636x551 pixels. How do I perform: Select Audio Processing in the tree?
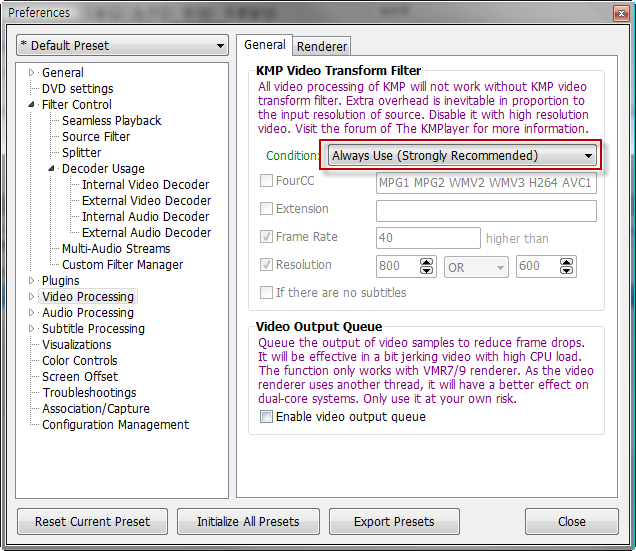coord(88,312)
